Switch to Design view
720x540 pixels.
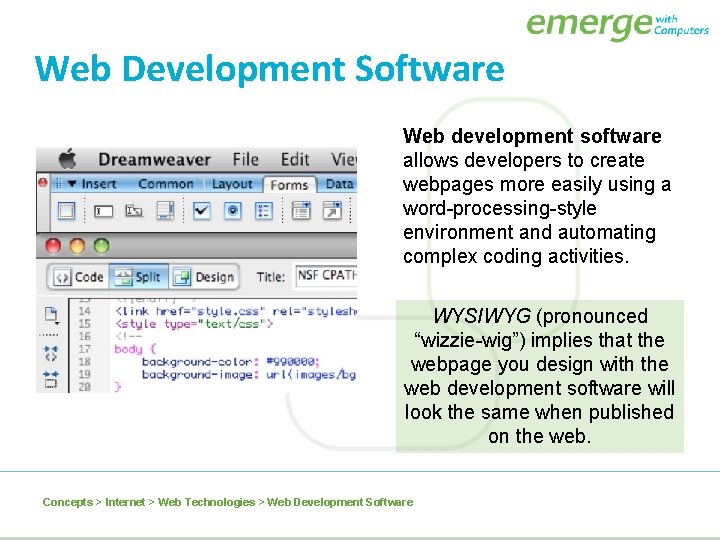coord(204,277)
